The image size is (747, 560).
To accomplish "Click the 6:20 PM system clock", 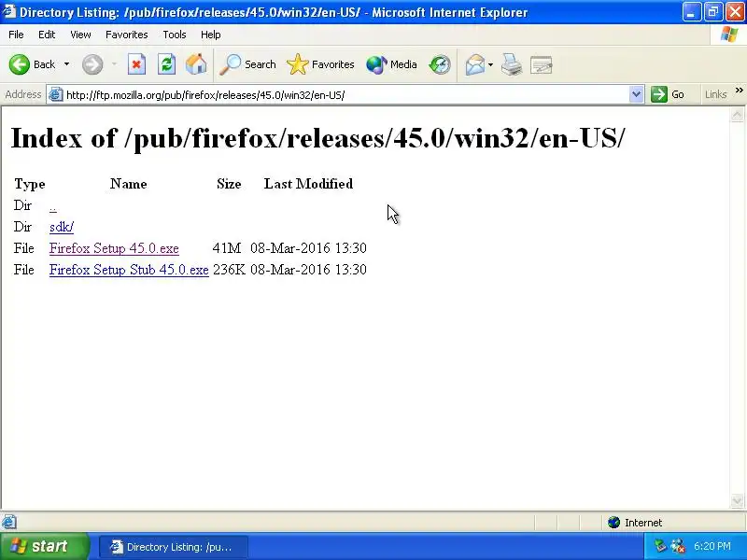I will 712,546.
